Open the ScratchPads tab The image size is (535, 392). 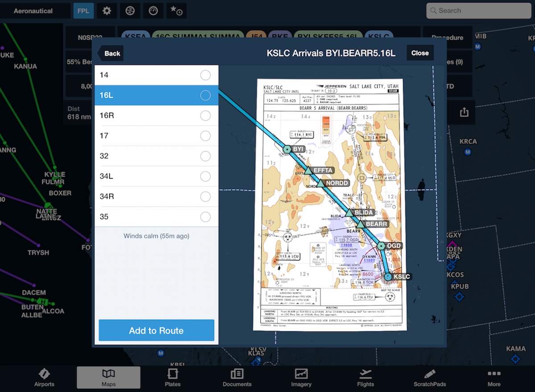point(430,378)
